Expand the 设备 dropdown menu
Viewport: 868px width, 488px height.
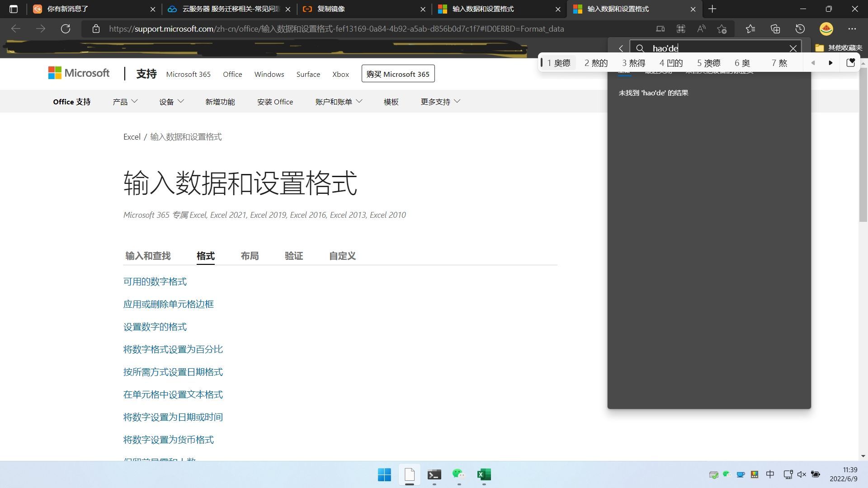tap(171, 102)
